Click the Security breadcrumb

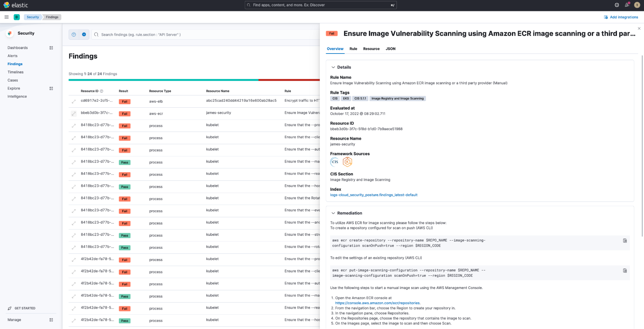33,17
